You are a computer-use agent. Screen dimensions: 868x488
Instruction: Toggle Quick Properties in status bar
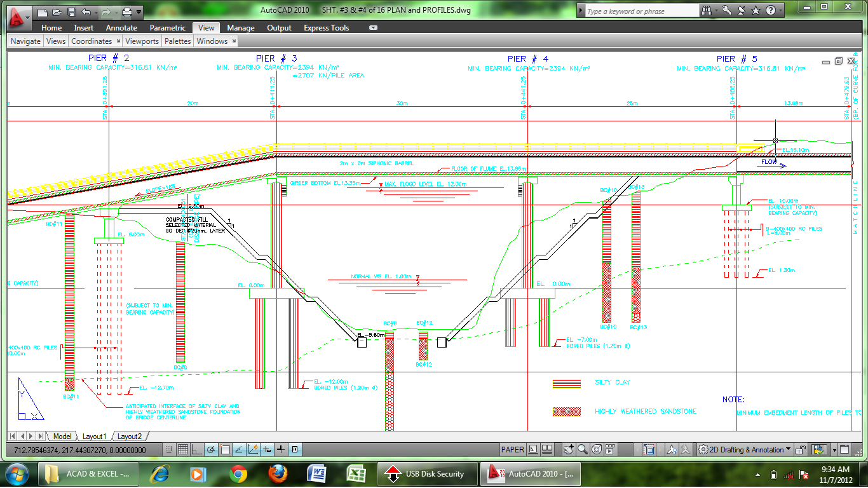[295, 450]
